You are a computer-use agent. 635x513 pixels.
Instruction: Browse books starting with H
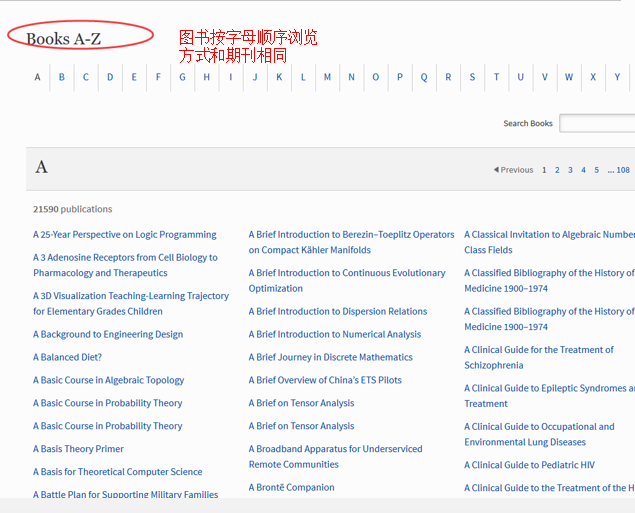click(x=207, y=77)
